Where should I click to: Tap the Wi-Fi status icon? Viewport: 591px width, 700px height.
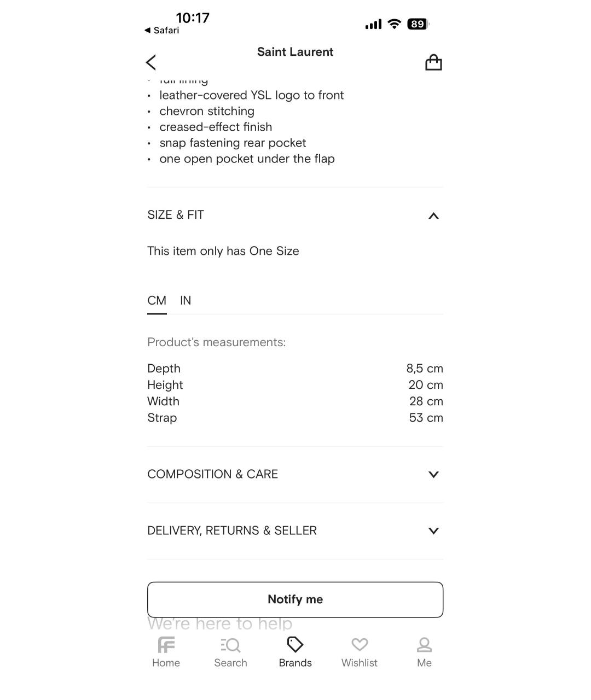click(x=394, y=24)
